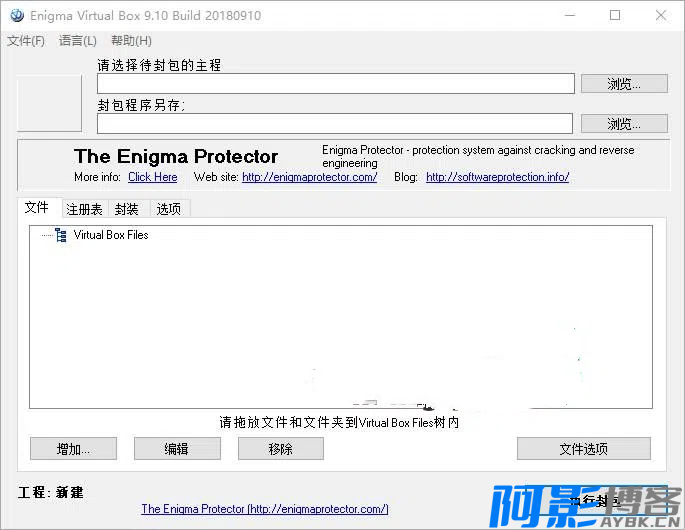Open The Enigma Protector bottom link
The image size is (685, 530).
tap(265, 509)
